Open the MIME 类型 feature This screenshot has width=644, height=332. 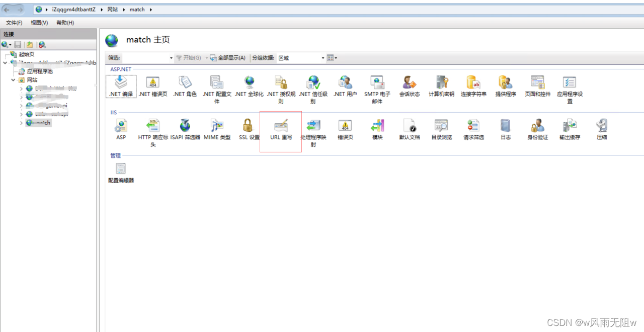(217, 129)
